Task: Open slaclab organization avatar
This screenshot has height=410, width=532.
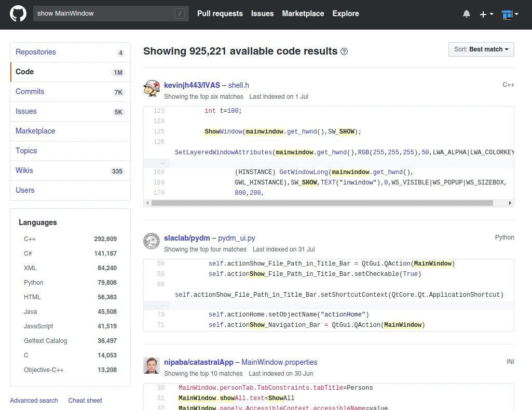Action: point(152,241)
